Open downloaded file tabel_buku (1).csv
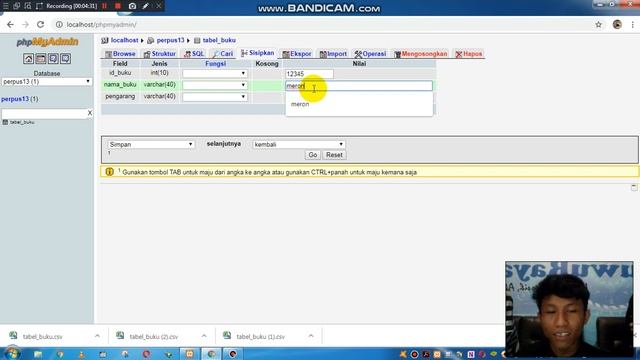 [260, 336]
